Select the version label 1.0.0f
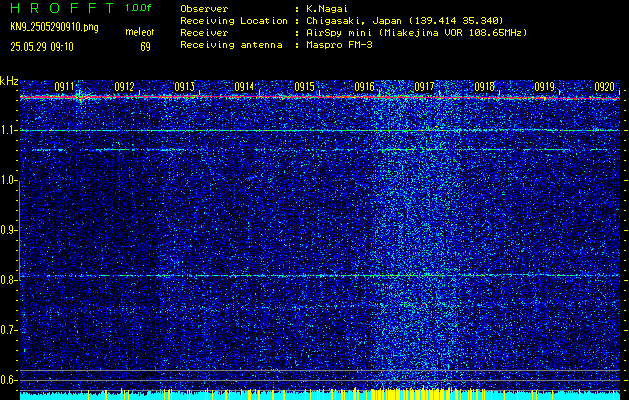 (138, 8)
